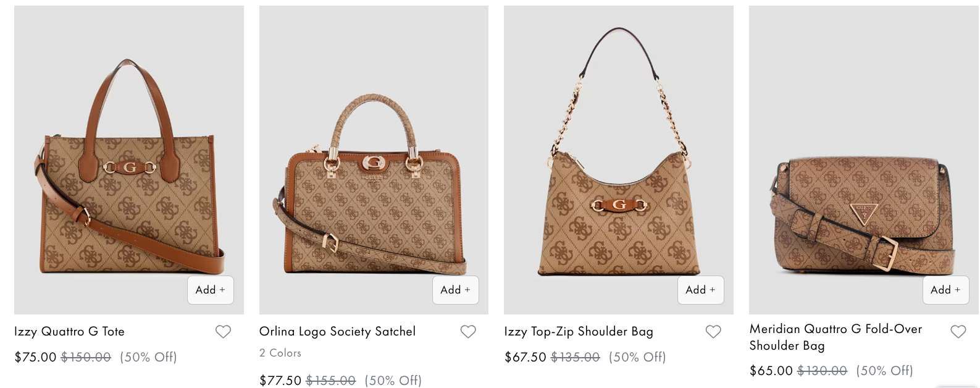Open the Izzy Quattro G Tote title link
This screenshot has height=388, width=980.
point(69,332)
